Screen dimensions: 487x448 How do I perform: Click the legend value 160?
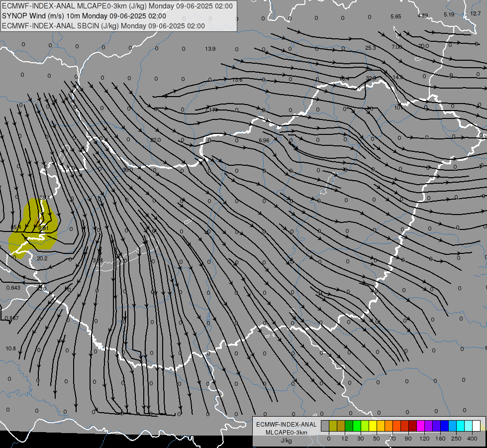tap(440, 439)
